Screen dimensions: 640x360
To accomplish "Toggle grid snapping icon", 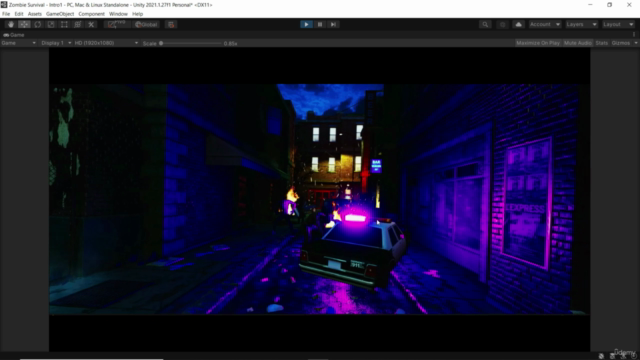I will [x=171, y=24].
